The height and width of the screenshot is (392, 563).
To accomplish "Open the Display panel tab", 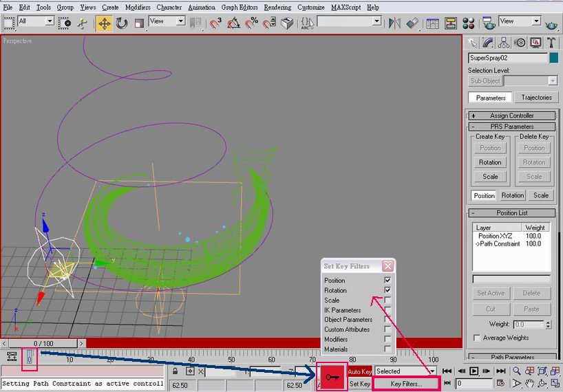I will pos(535,43).
